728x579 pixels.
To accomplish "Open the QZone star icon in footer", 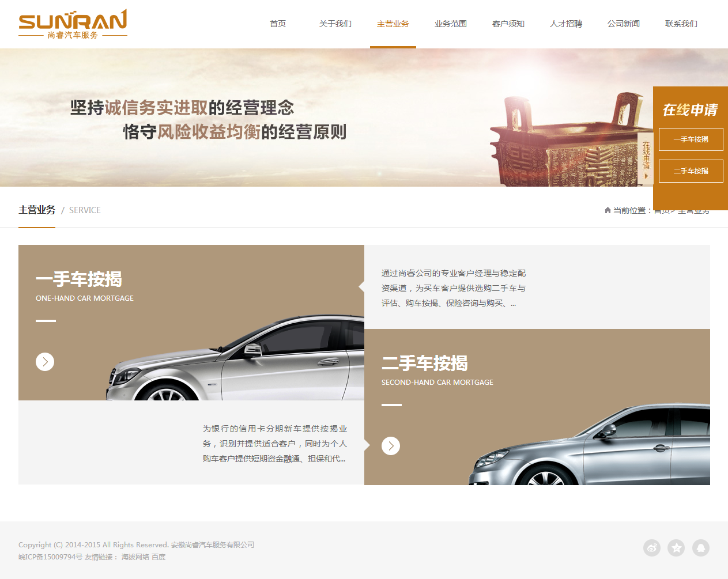I will (x=676, y=548).
